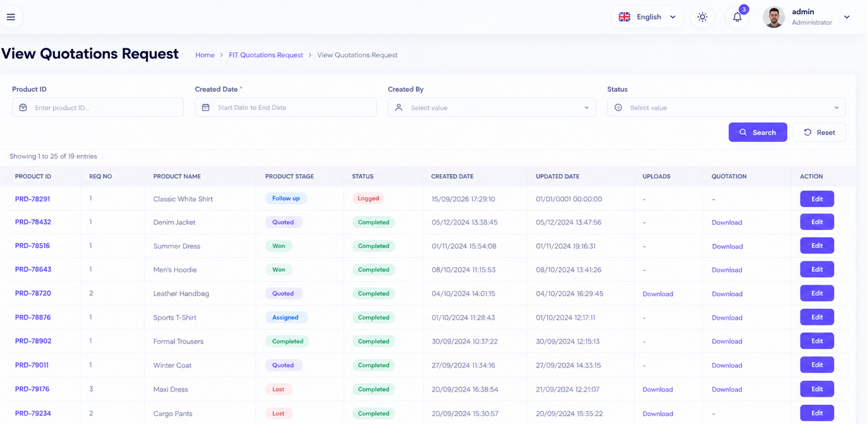This screenshot has width=868, height=424.
Task: Download the Winter Coat quotation
Action: [727, 365]
